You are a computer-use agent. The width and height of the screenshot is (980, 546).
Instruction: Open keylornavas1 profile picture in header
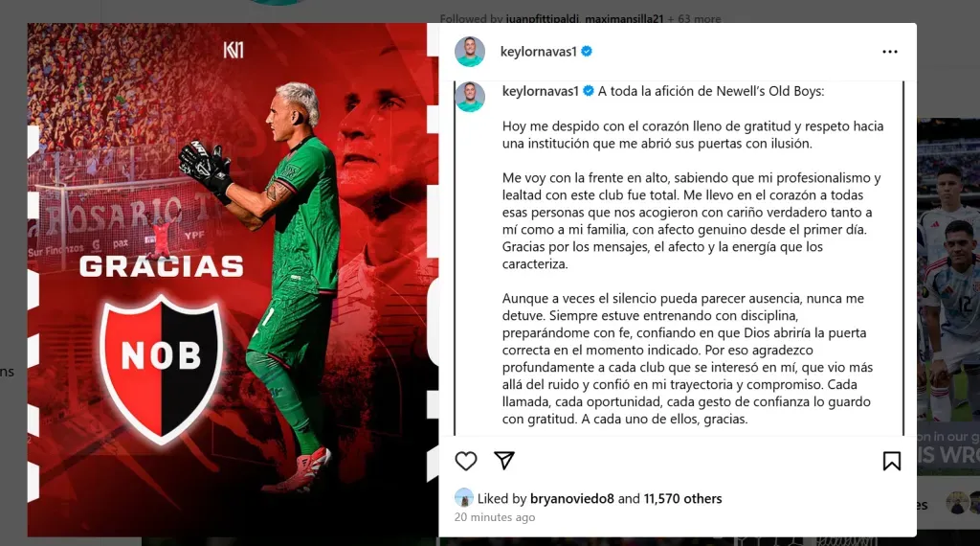point(469,52)
